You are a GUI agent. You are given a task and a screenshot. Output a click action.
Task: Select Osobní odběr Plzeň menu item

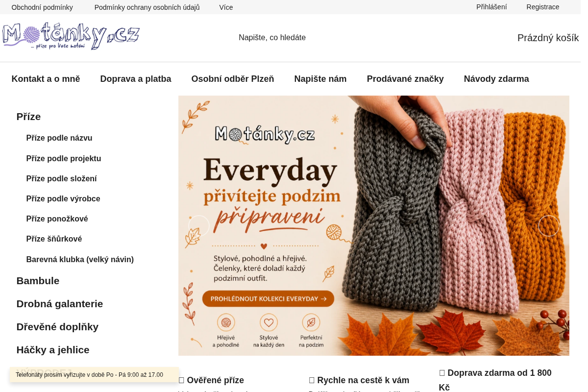(233, 79)
